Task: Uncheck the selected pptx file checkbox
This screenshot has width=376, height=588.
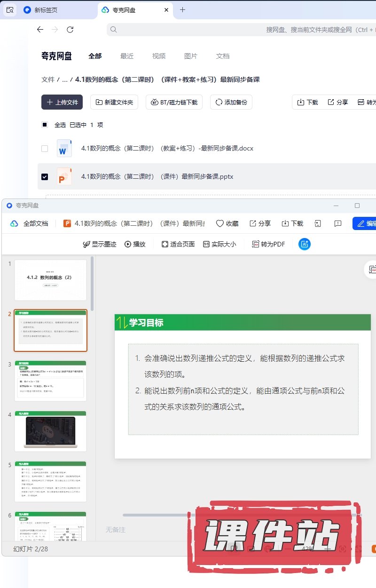Action: point(45,177)
